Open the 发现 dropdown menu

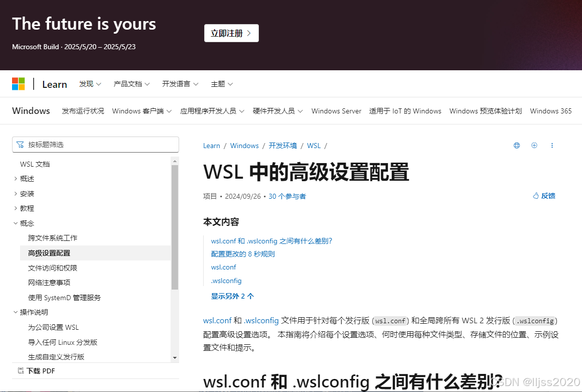pyautogui.click(x=90, y=84)
